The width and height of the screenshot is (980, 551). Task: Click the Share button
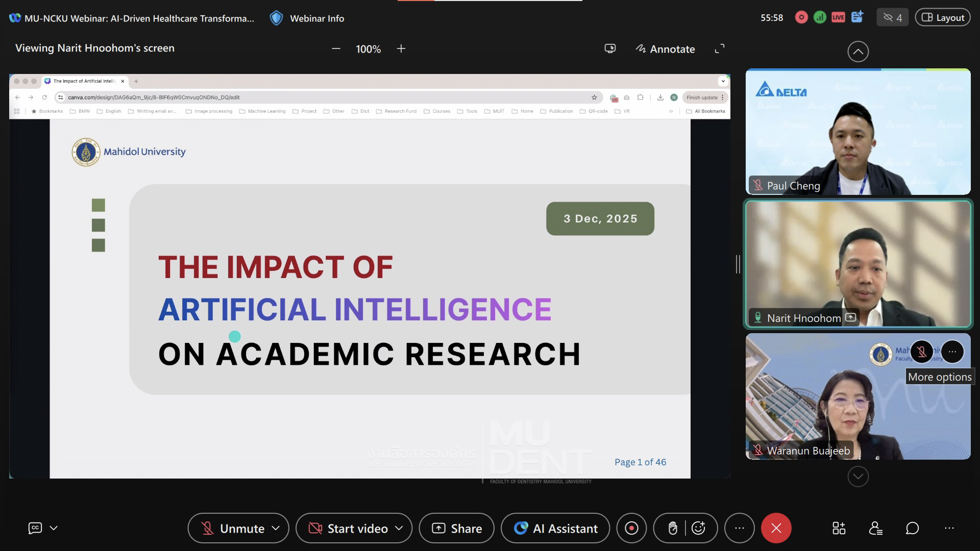(x=457, y=529)
